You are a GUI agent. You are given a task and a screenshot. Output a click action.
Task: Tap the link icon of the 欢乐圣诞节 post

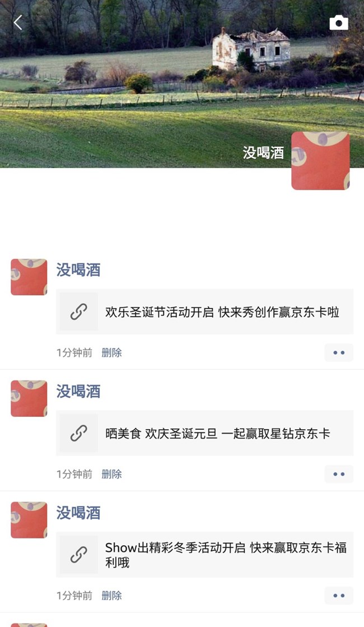(x=79, y=312)
